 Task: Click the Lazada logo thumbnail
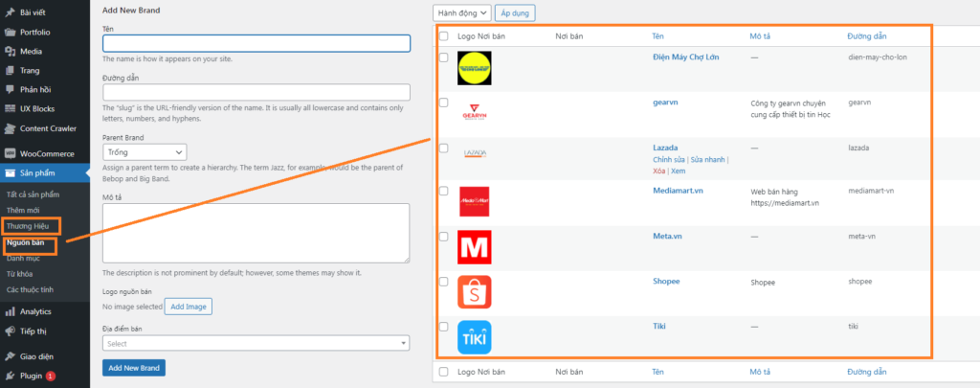(x=475, y=154)
